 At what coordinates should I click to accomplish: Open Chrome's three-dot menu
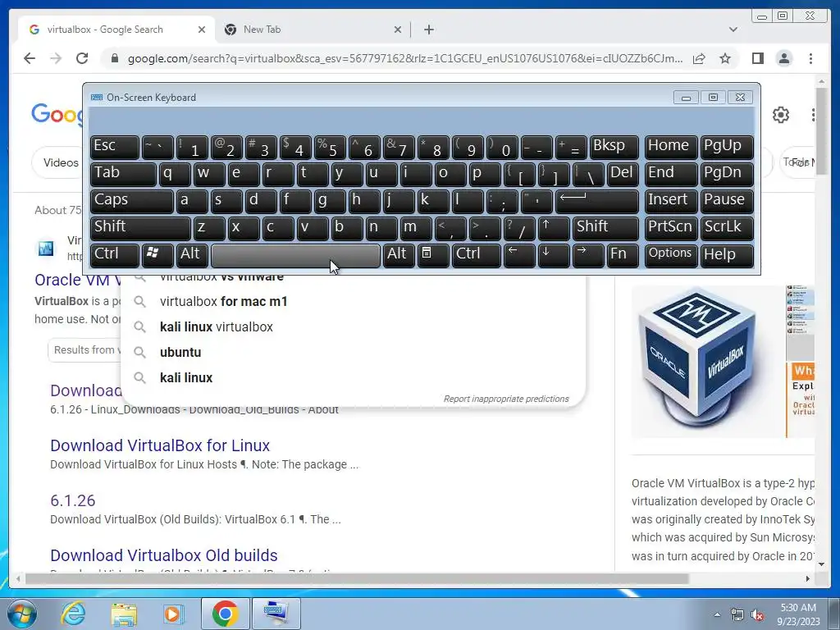click(811, 58)
